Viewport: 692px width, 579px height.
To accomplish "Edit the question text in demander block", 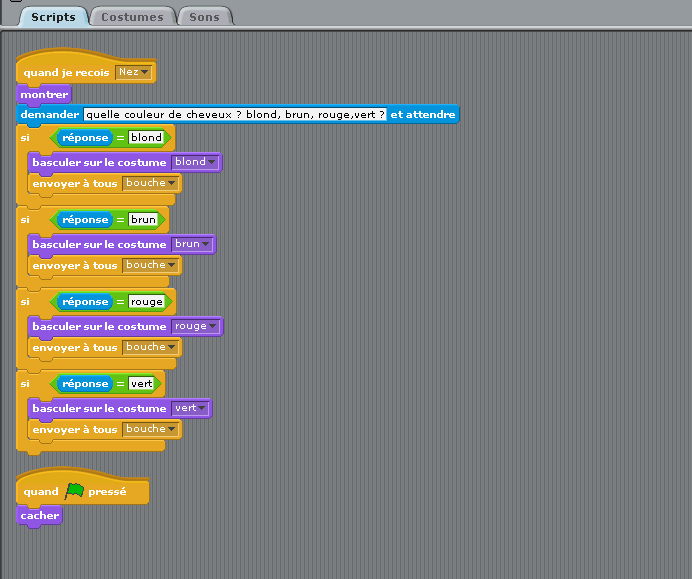I will [x=235, y=115].
